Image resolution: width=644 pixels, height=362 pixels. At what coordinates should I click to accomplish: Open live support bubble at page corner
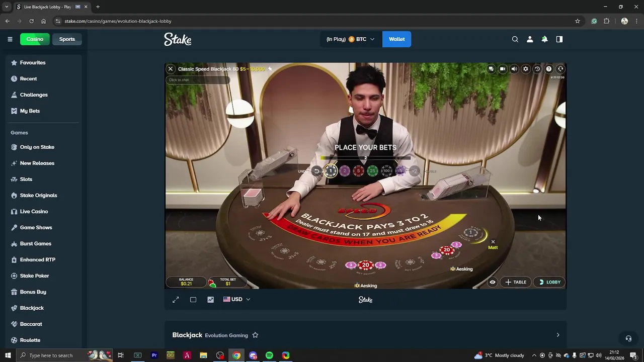628,339
